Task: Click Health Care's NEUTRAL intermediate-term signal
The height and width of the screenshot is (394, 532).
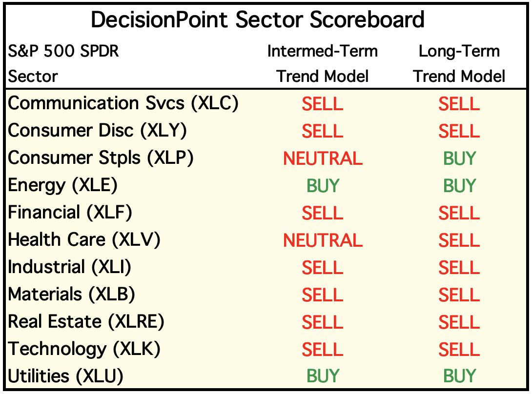Action: [x=323, y=240]
